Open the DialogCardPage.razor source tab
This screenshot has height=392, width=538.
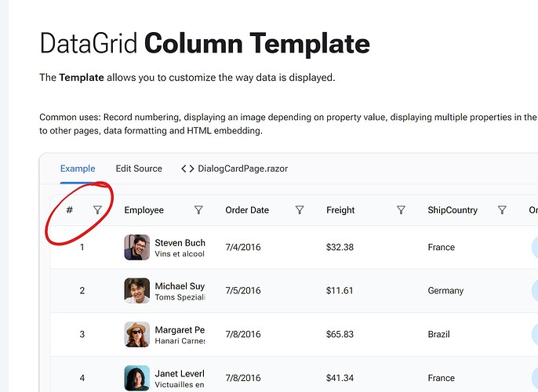coord(242,169)
